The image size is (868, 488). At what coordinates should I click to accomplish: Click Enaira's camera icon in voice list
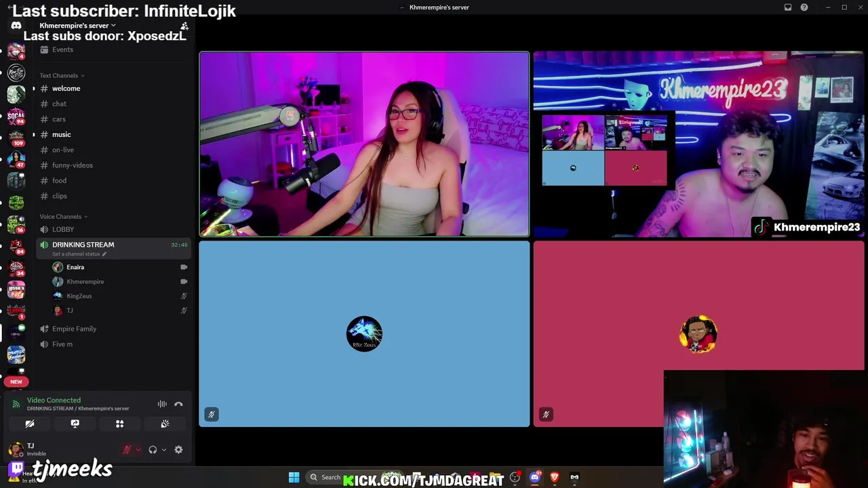(x=184, y=267)
